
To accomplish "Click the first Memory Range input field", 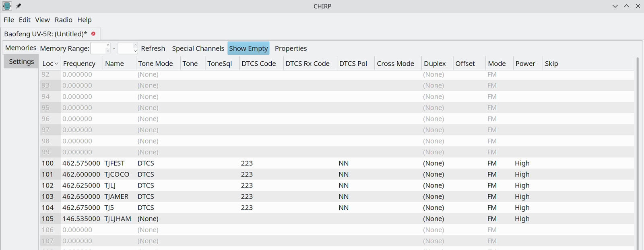I will [x=98, y=48].
